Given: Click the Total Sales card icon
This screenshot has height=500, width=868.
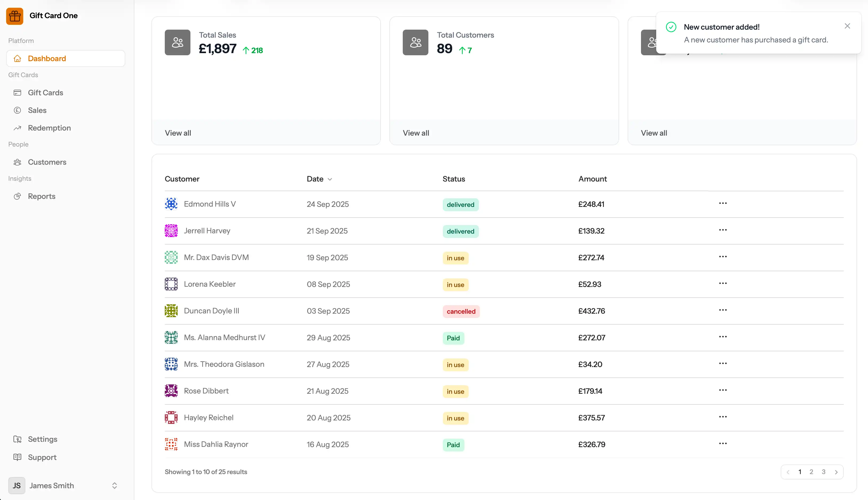Looking at the screenshot, I should 177,42.
